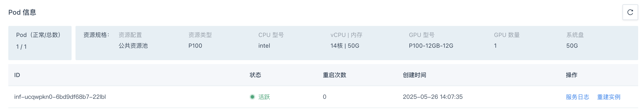Screen dimensions: 644x112
Task: Click the 14核 | 50G vCPU memory value
Action: (x=345, y=46)
